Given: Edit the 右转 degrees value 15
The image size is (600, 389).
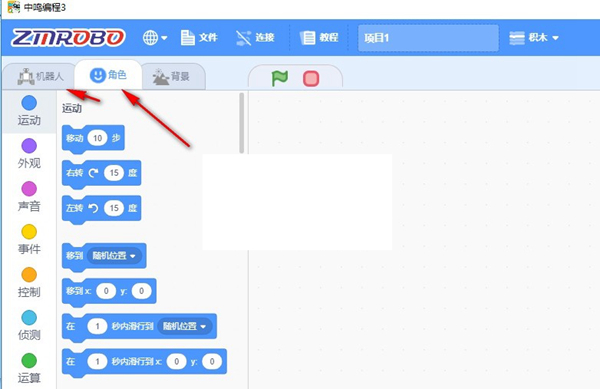Looking at the screenshot, I should pyautogui.click(x=114, y=173).
